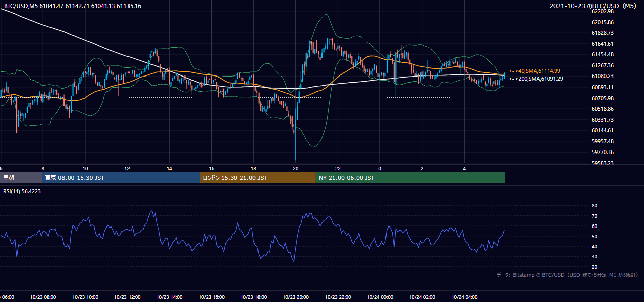644x302 pixels.
Task: Click hour label 10 under price chart
Action: coord(85,169)
